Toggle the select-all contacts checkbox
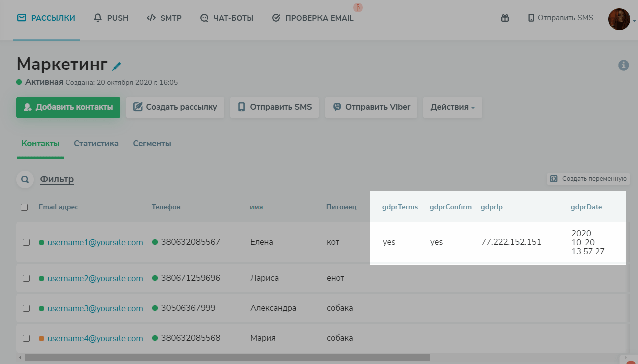This screenshot has height=364, width=638. [24, 207]
